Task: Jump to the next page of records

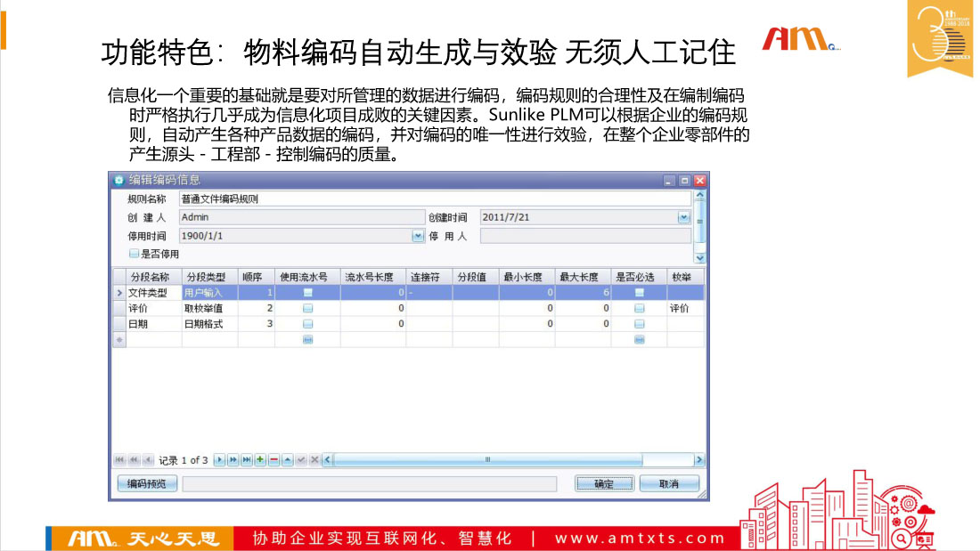Action: [x=233, y=460]
